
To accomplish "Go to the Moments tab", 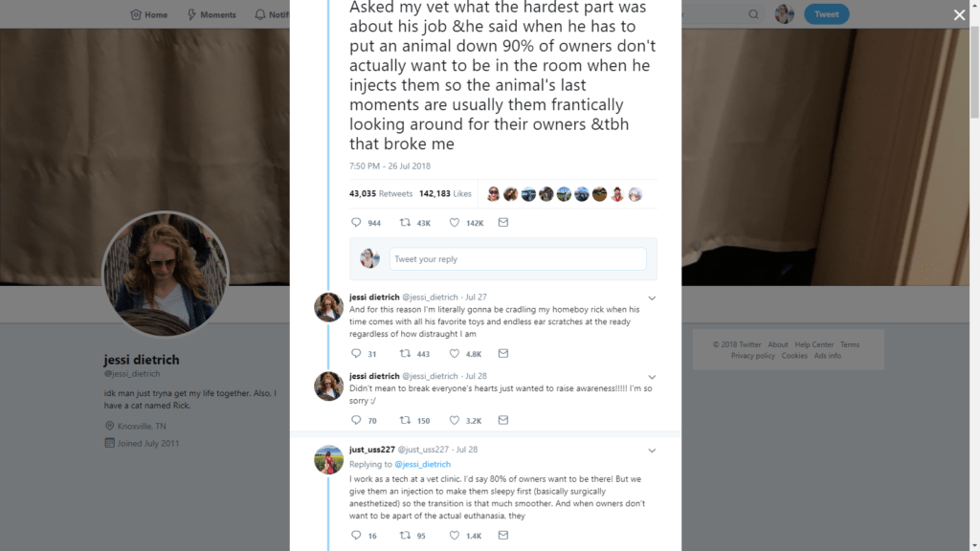I will tap(211, 14).
